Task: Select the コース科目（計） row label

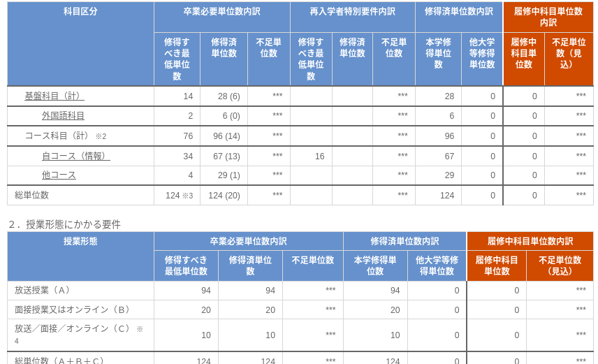Action: point(57,136)
